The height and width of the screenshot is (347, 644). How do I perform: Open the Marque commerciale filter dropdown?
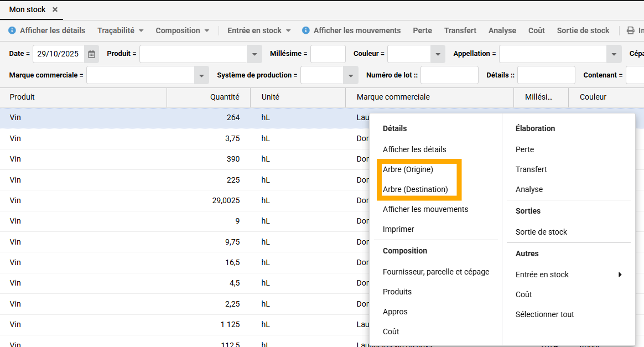[201, 75]
